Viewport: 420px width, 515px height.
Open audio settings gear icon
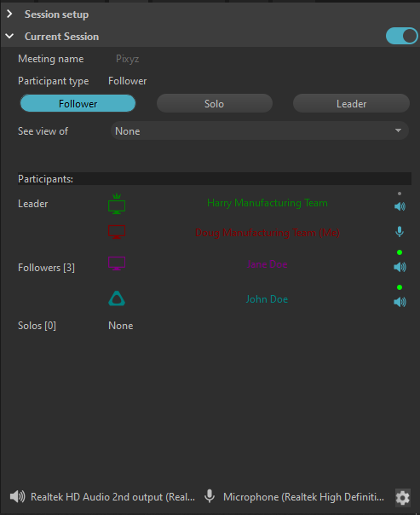403,498
